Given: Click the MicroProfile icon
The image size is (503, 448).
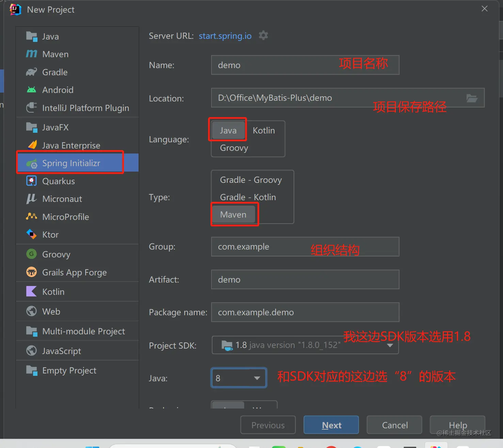Looking at the screenshot, I should tap(32, 217).
